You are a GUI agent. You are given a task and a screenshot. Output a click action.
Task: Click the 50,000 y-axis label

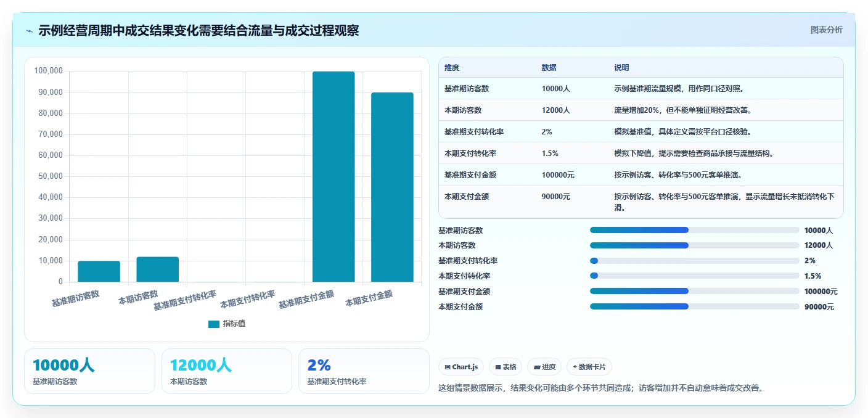pos(51,176)
